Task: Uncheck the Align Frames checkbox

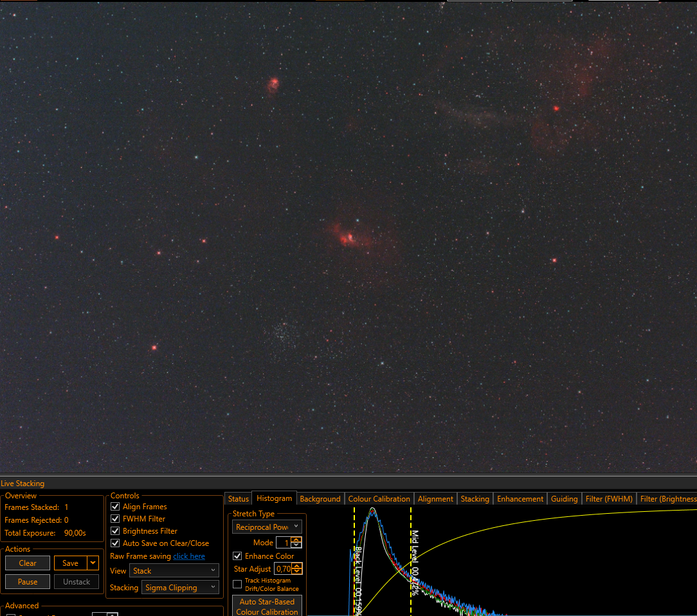Action: point(115,506)
